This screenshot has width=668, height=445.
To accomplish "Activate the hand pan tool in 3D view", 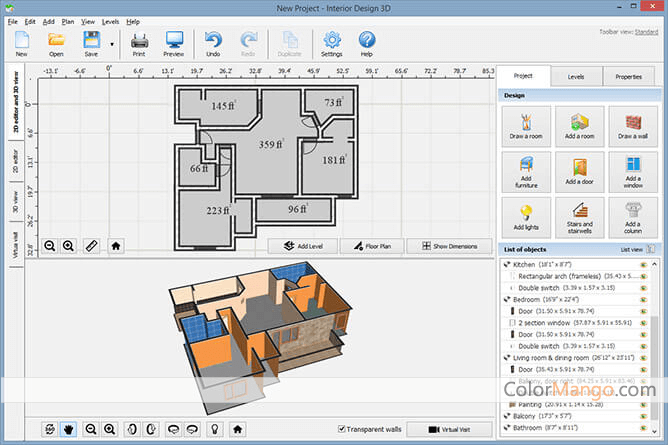I will [68, 429].
